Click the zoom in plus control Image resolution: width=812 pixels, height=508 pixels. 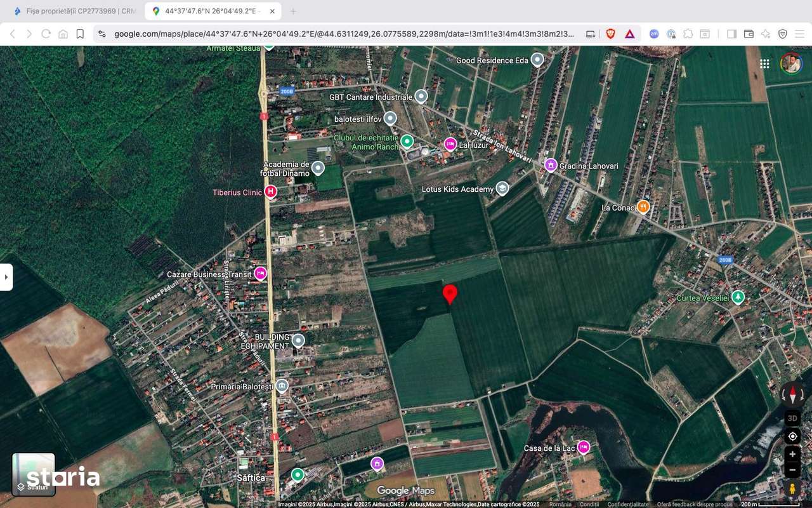792,453
